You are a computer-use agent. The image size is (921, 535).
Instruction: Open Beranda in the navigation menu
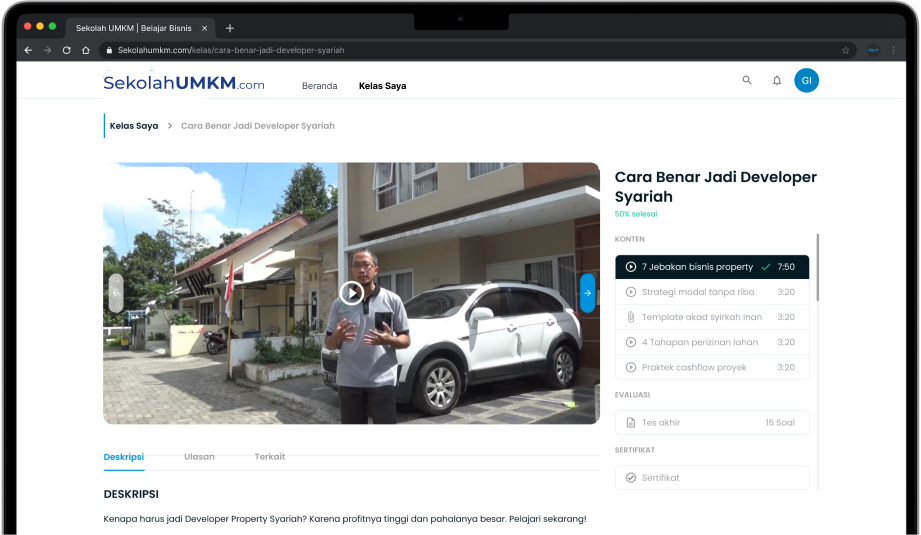coord(319,86)
